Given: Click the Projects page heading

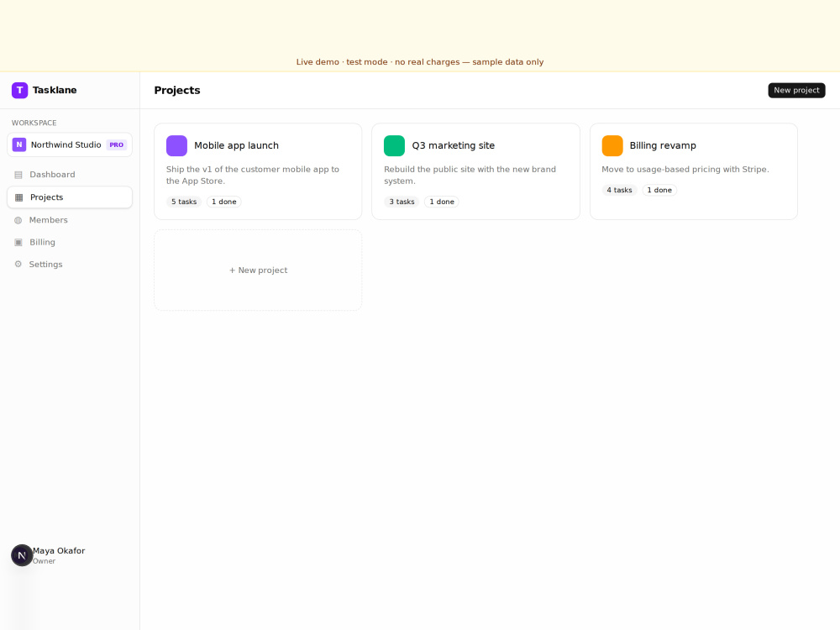Looking at the screenshot, I should pyautogui.click(x=177, y=90).
